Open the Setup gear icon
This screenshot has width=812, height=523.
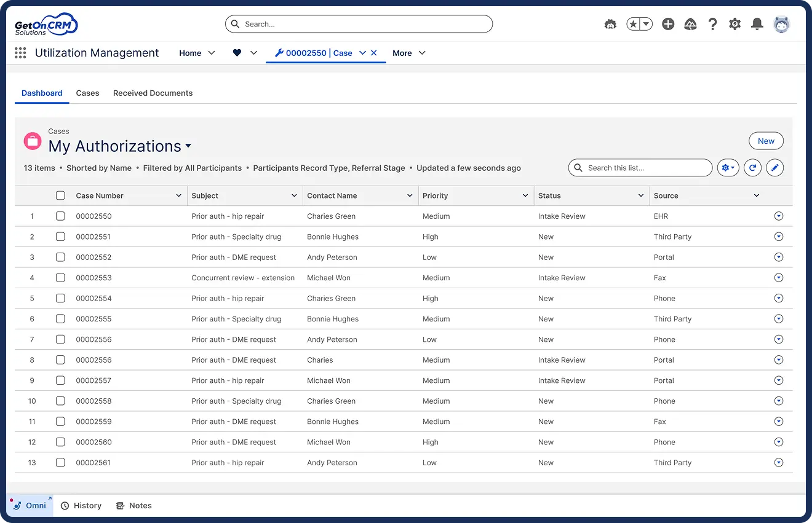pyautogui.click(x=734, y=24)
